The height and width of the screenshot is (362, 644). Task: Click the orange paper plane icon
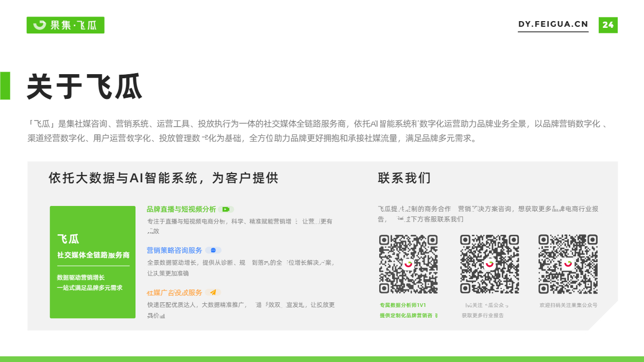point(213,292)
